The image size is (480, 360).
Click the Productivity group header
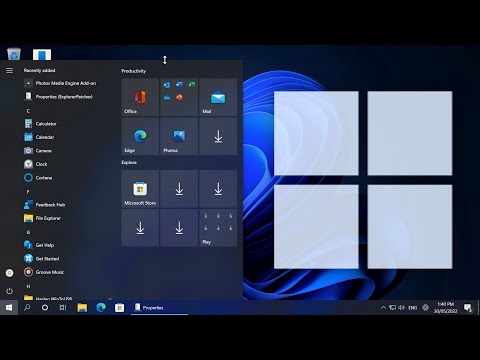tap(133, 71)
